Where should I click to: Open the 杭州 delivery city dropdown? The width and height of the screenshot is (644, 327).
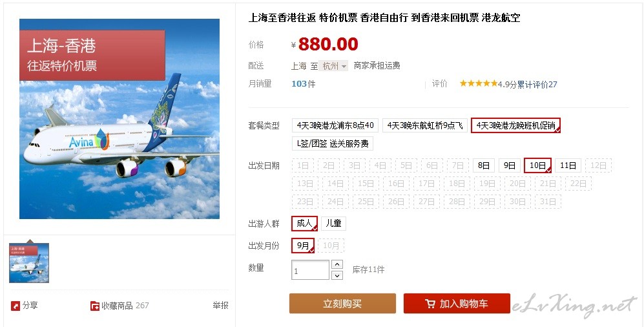click(335, 66)
